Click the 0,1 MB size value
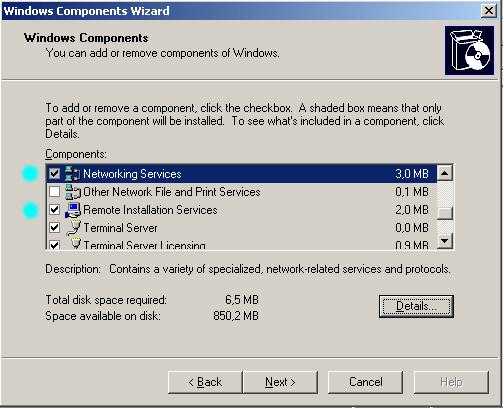The image size is (503, 408). (412, 192)
